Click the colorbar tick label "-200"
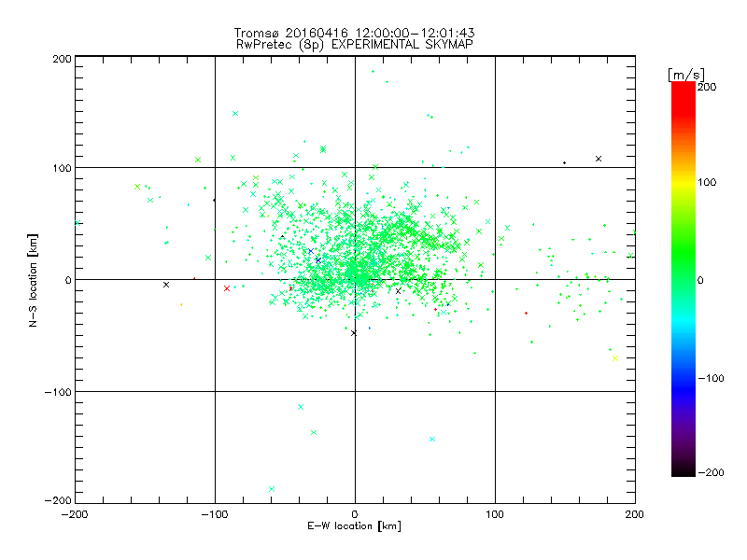 pyautogui.click(x=711, y=472)
